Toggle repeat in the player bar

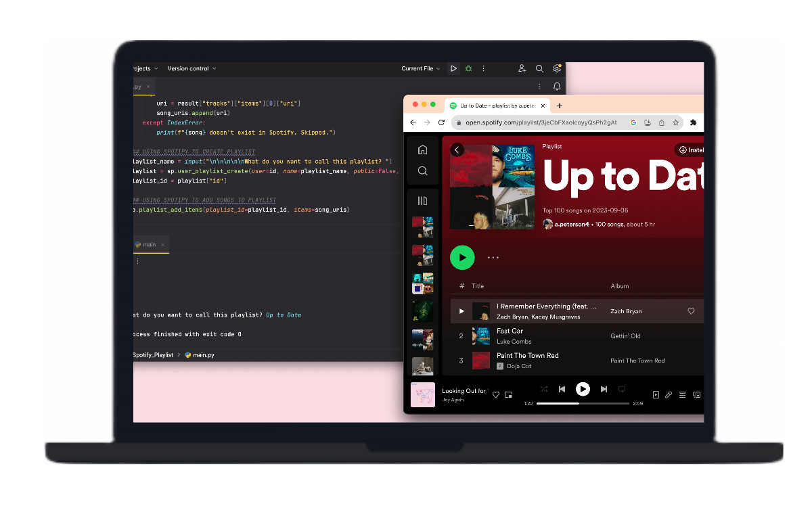tap(621, 389)
